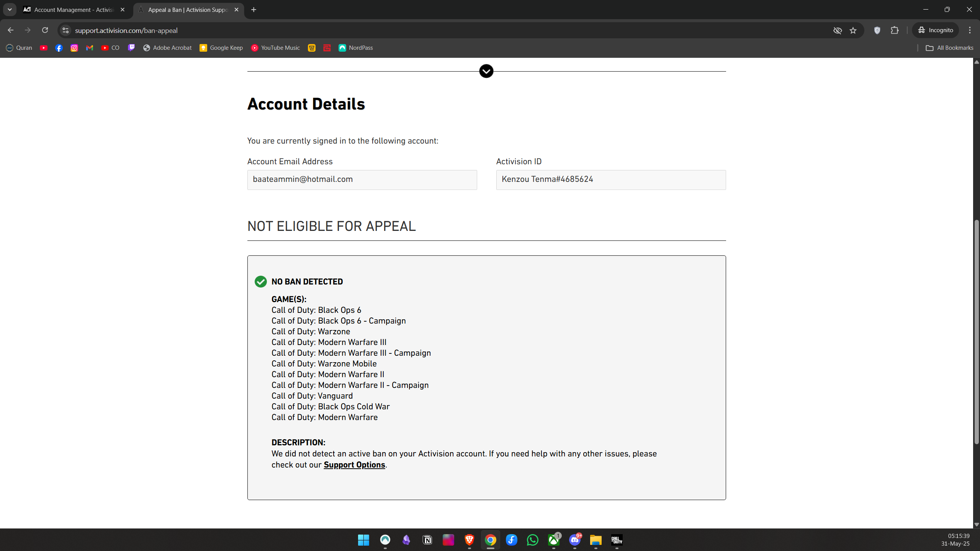
Task: Click the shield icon in toolbar
Action: (x=877, y=30)
